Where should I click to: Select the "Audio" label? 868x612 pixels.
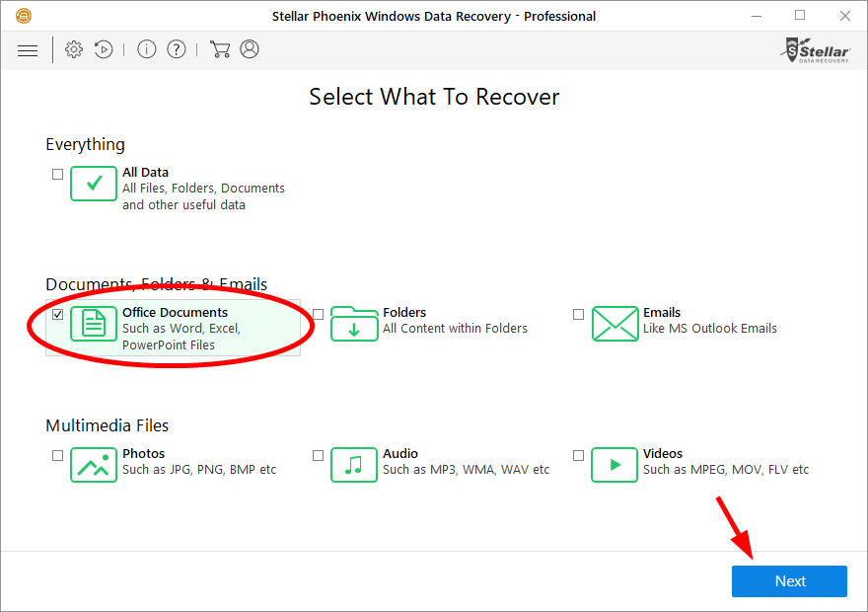pos(400,454)
